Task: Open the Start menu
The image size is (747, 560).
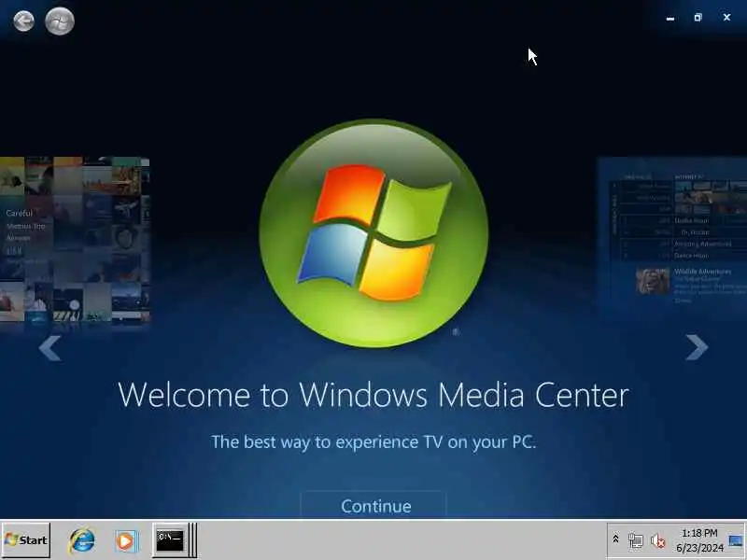Action: (x=26, y=540)
